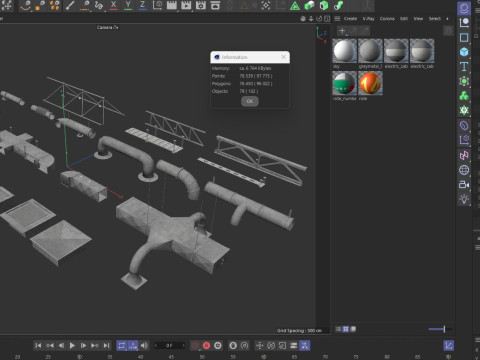
Task: Select the green-white rate_number material
Action: click(x=345, y=83)
